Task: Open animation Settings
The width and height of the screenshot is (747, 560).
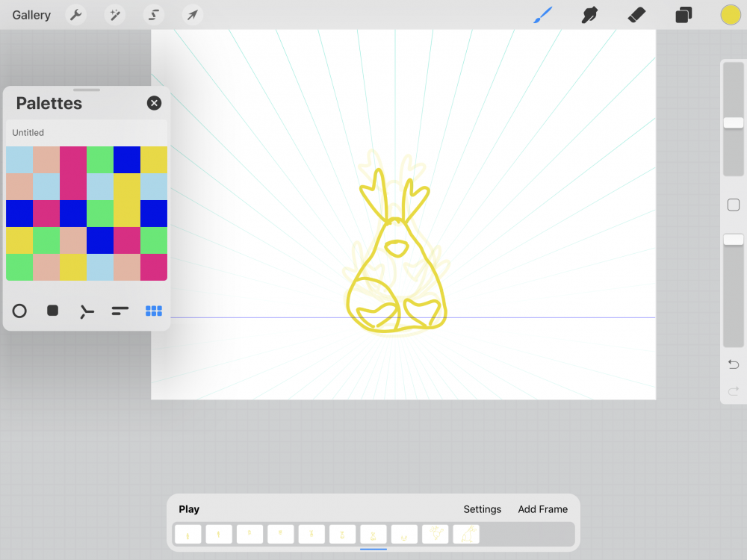Action: [x=482, y=509]
